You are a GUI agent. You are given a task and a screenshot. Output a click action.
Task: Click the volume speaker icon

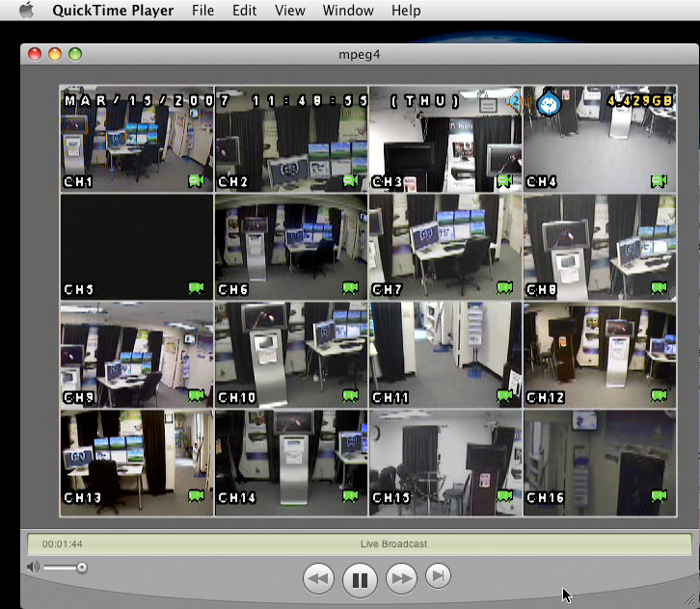33,567
